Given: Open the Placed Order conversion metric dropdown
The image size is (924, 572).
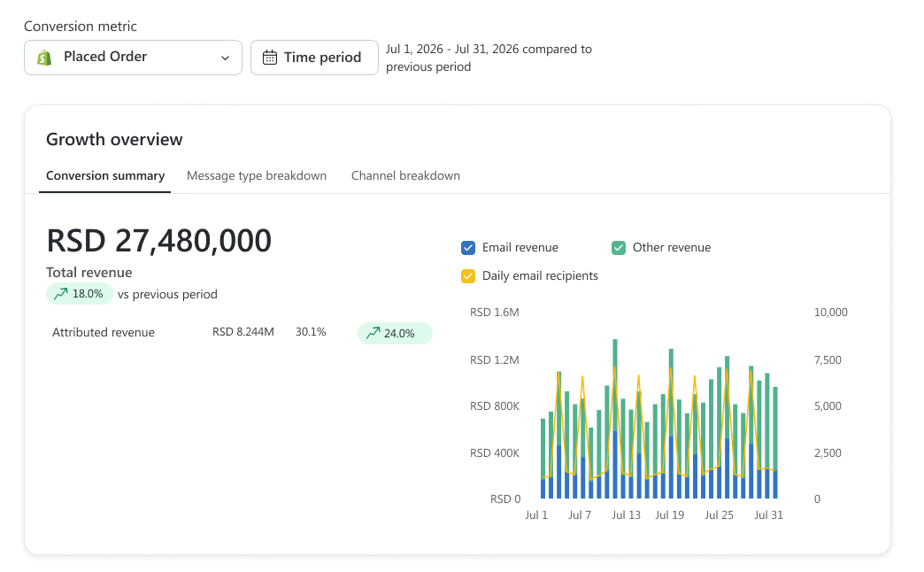Looking at the screenshot, I should [x=133, y=58].
